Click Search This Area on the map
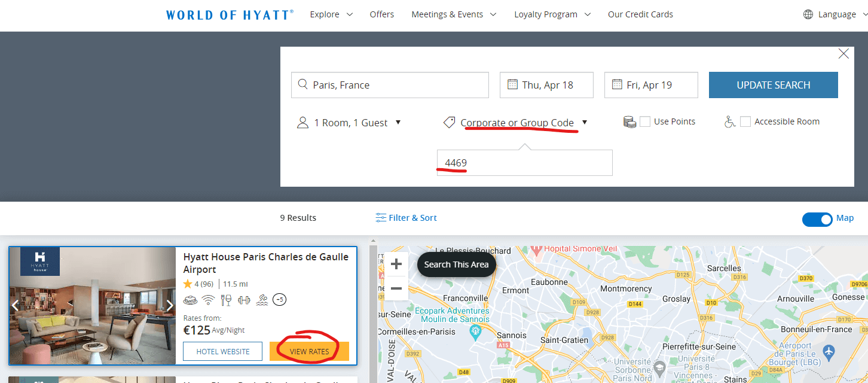868x383 pixels. pyautogui.click(x=457, y=265)
